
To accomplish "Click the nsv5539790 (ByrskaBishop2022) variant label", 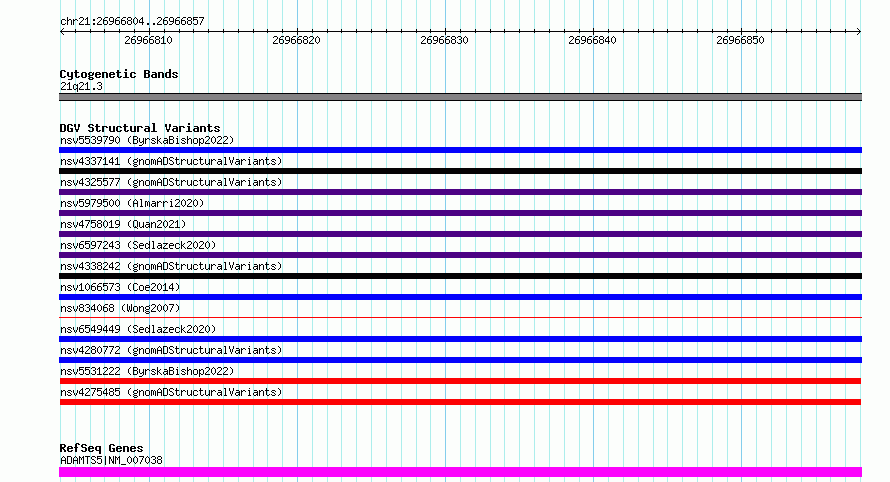I will click(147, 140).
